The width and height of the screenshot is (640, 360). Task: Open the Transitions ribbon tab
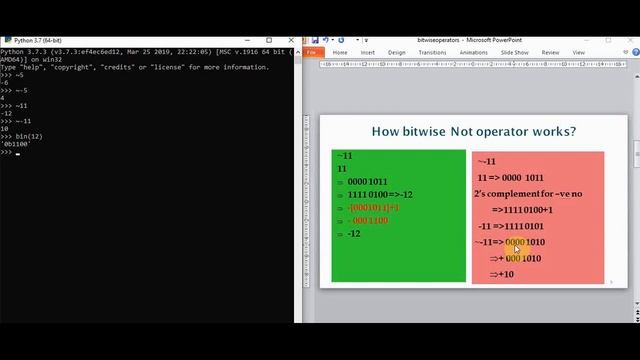[432, 53]
